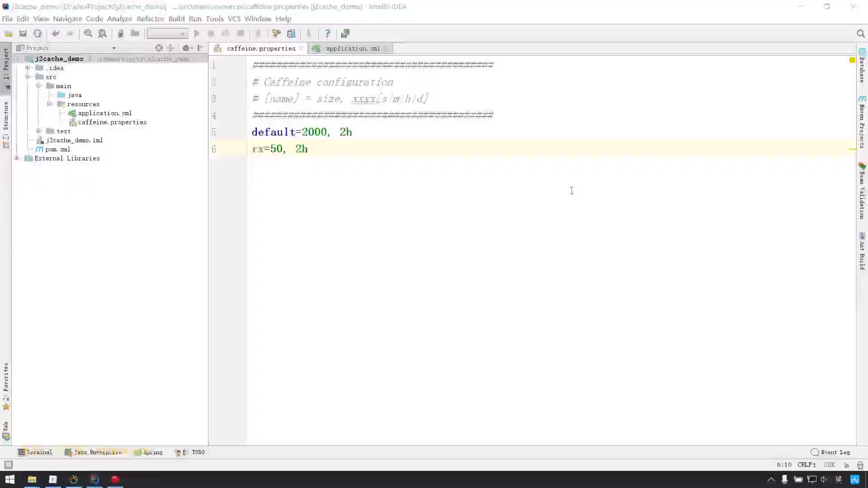Click the Search Everywhere magnifier icon
The image size is (868, 488).
[861, 34]
